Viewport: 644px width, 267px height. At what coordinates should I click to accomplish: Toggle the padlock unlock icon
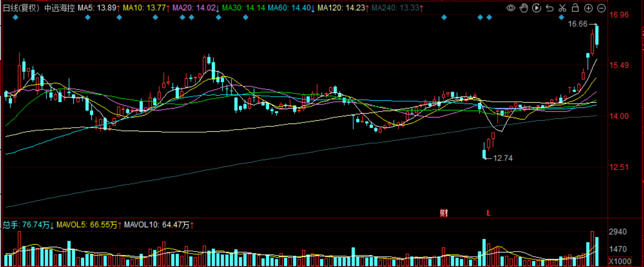click(575, 8)
